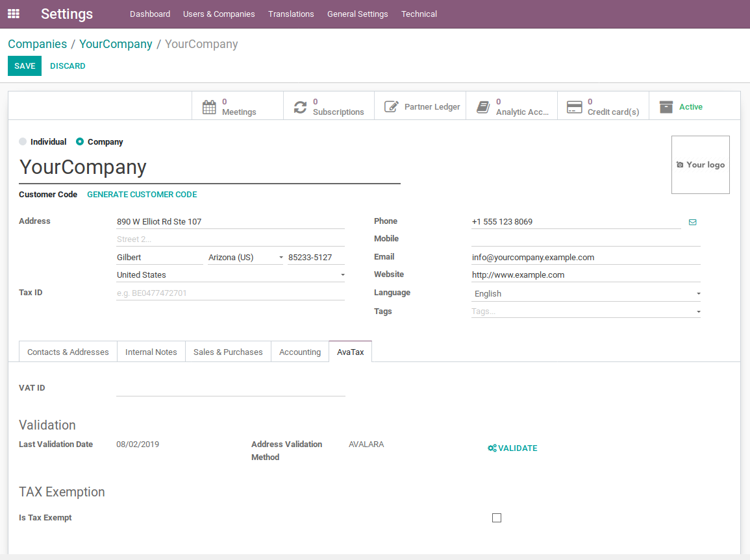Screen dimensions: 750x560
Task: Click the Credit card(s) icon
Action: [574, 107]
